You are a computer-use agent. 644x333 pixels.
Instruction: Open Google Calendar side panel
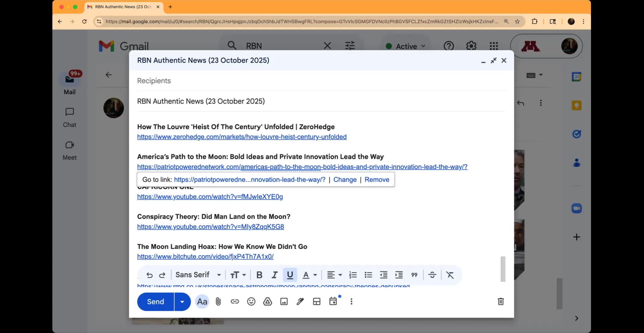(577, 77)
